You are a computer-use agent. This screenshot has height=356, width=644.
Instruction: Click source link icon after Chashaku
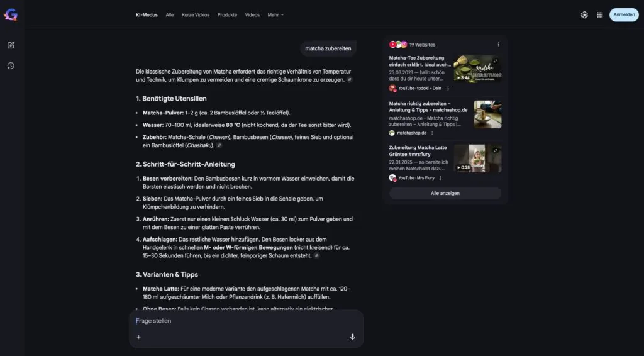coord(219,145)
